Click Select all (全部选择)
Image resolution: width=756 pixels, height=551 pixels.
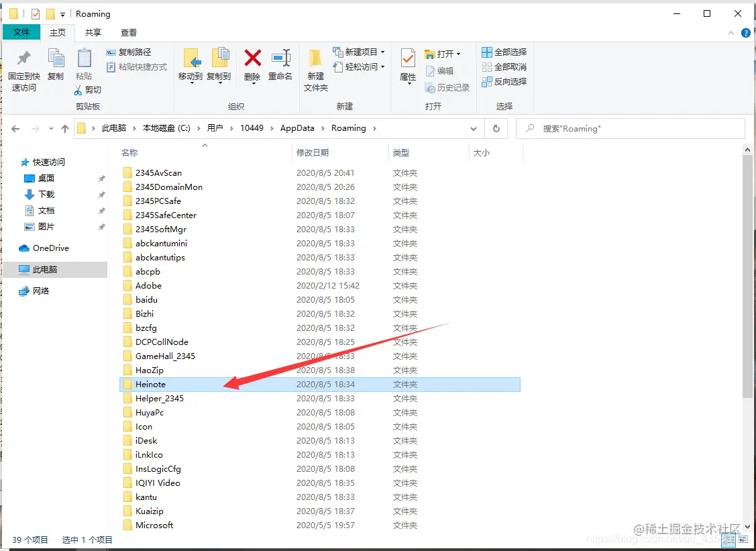click(504, 52)
